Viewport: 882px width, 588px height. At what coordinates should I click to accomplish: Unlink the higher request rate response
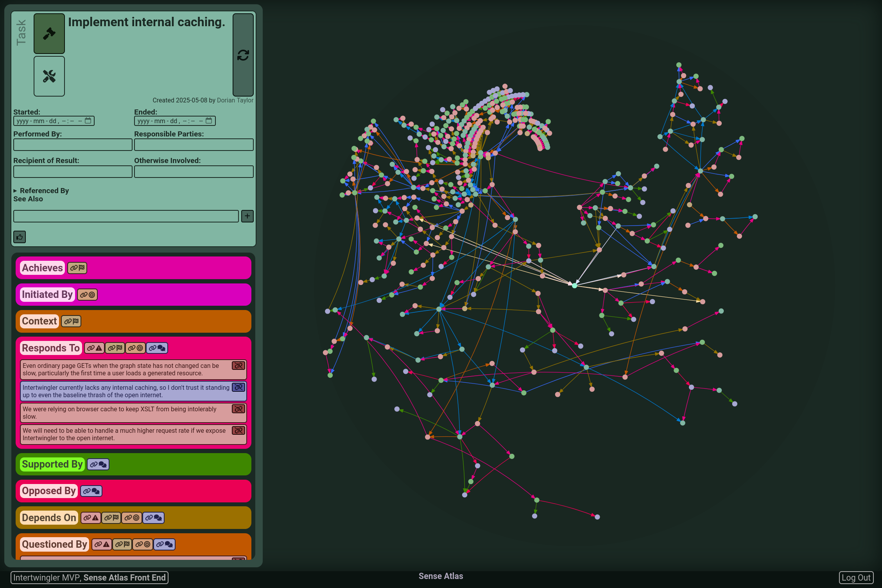point(238,430)
